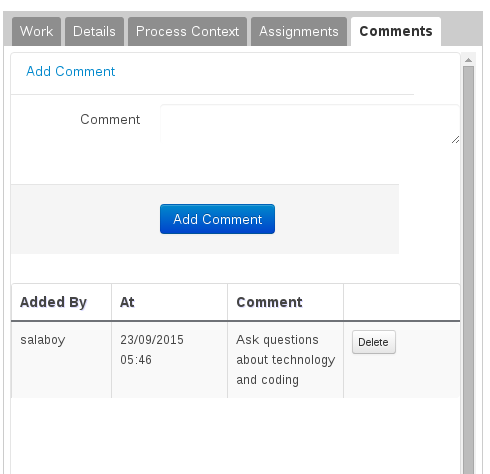Click the empty header above Delete column

click(402, 302)
